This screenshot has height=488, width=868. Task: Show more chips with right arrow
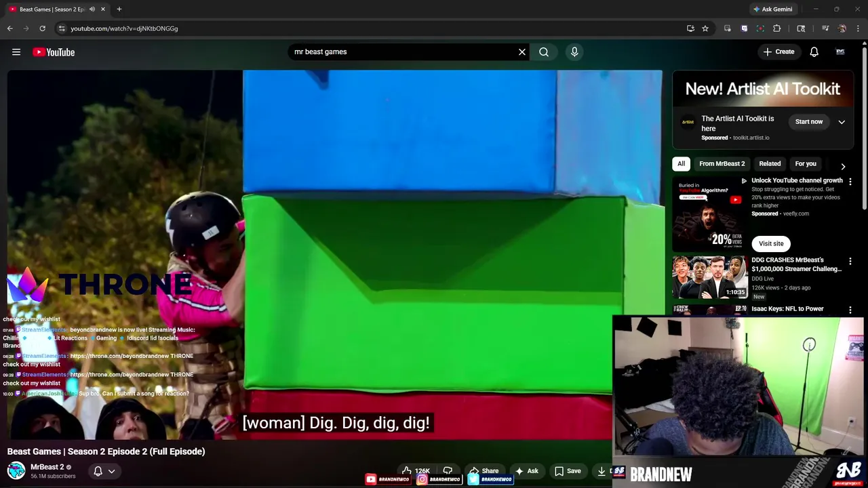point(843,166)
